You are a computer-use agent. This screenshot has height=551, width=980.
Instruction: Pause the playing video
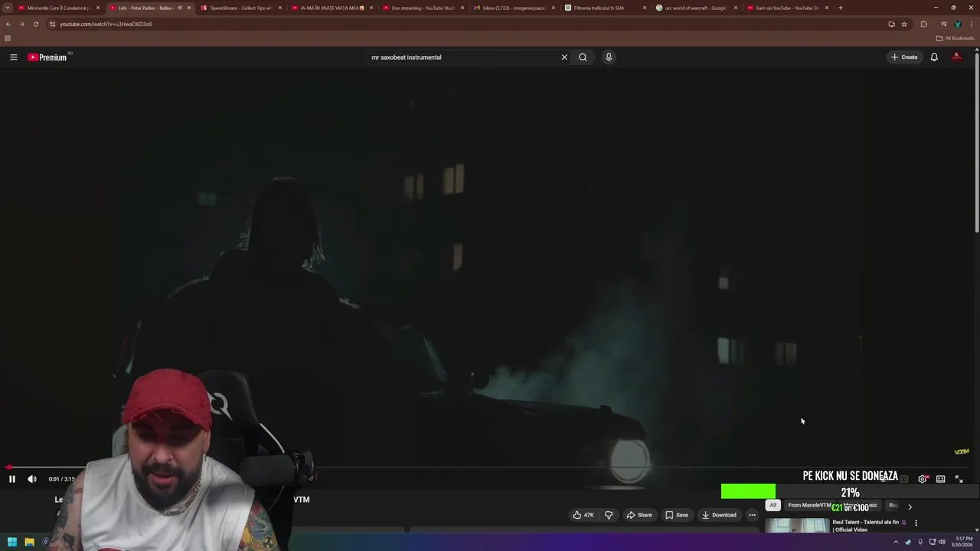click(x=12, y=479)
